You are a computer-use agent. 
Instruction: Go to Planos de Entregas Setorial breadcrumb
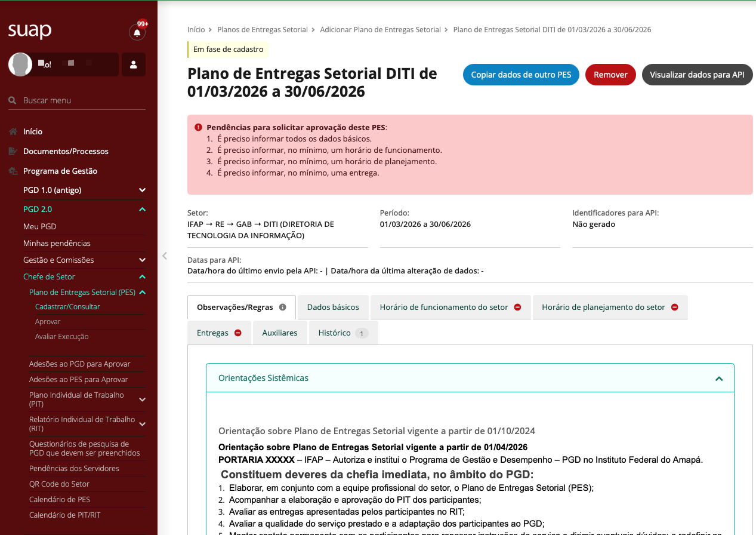(263, 29)
